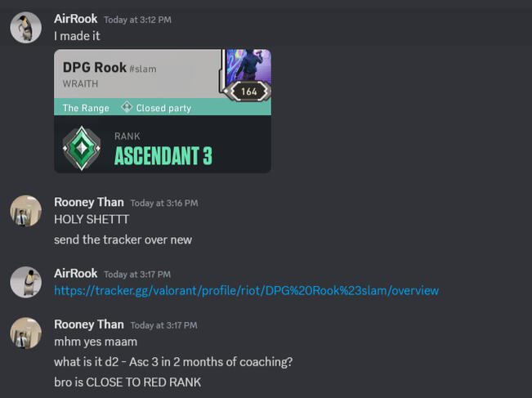Click the Ascendant 3 green rank emblem
The width and height of the screenshot is (532, 398).
(82, 148)
